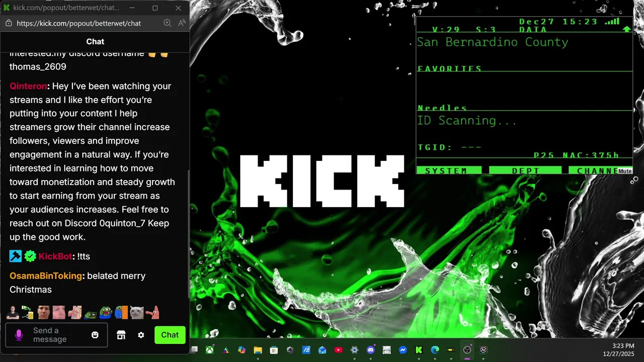644x362 pixels.
Task: Open the Outlook mail icon in taskbar
Action: tap(322, 350)
